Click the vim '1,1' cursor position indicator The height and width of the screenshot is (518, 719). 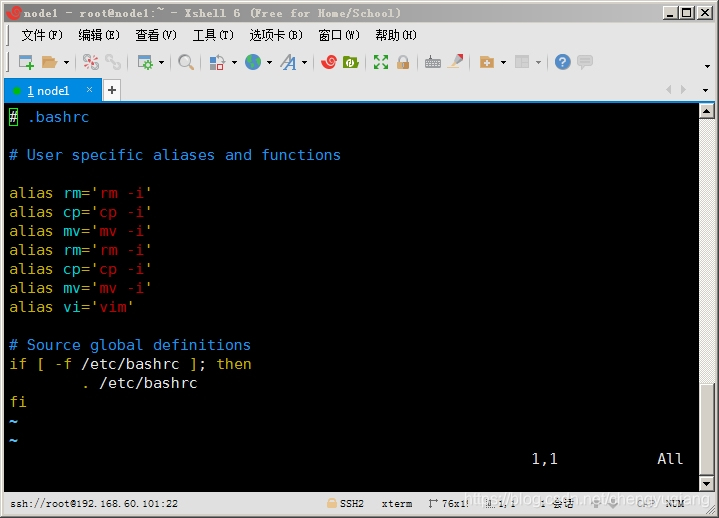[544, 459]
